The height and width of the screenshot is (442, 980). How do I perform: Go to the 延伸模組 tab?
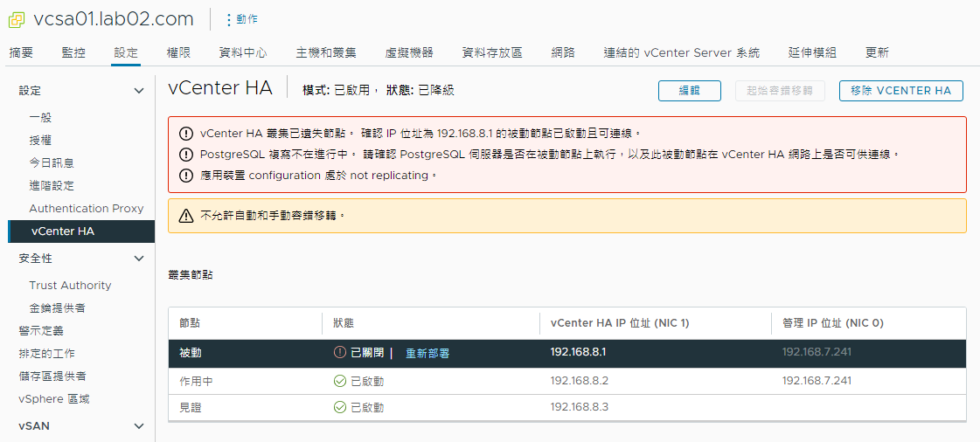pyautogui.click(x=812, y=52)
